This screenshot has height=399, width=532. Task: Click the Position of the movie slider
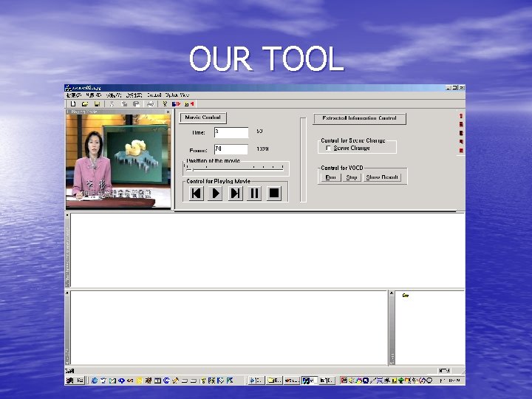[234, 168]
